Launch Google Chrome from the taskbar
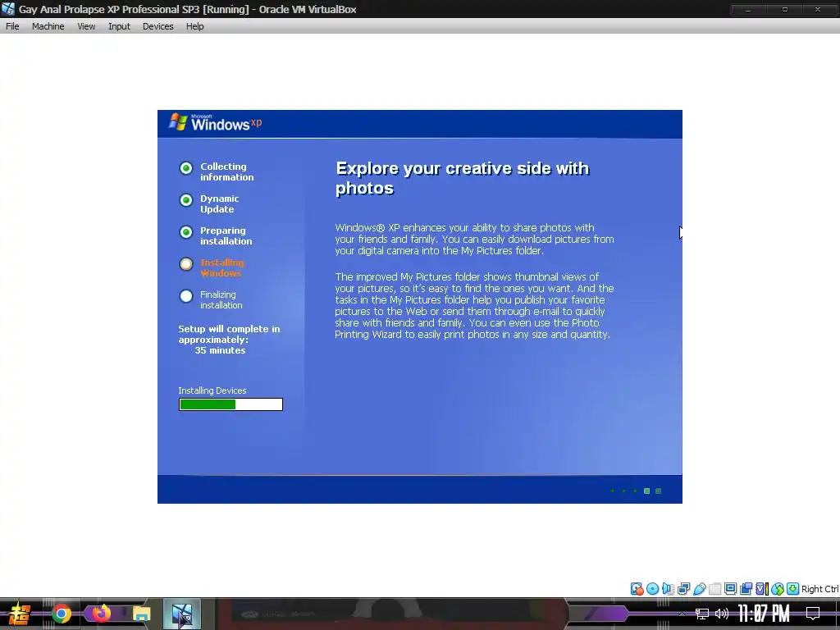The width and height of the screenshot is (840, 630). pos(62,614)
